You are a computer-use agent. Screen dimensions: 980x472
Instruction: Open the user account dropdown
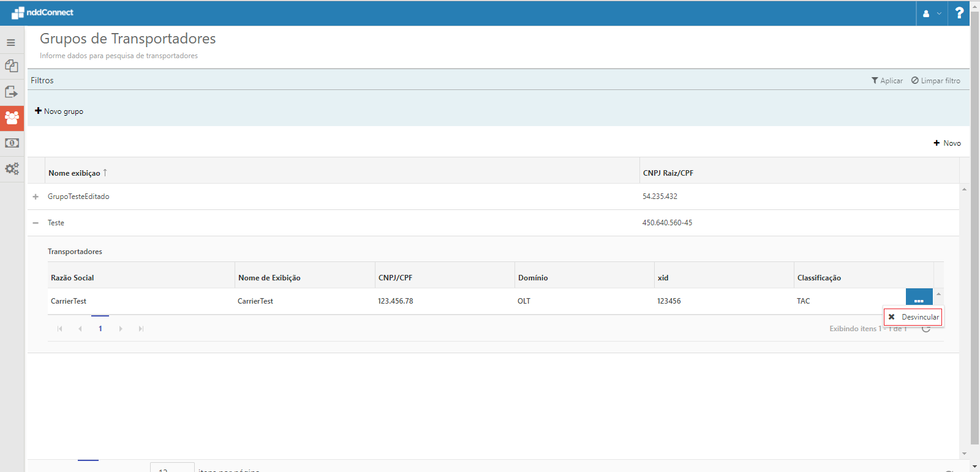(932, 13)
